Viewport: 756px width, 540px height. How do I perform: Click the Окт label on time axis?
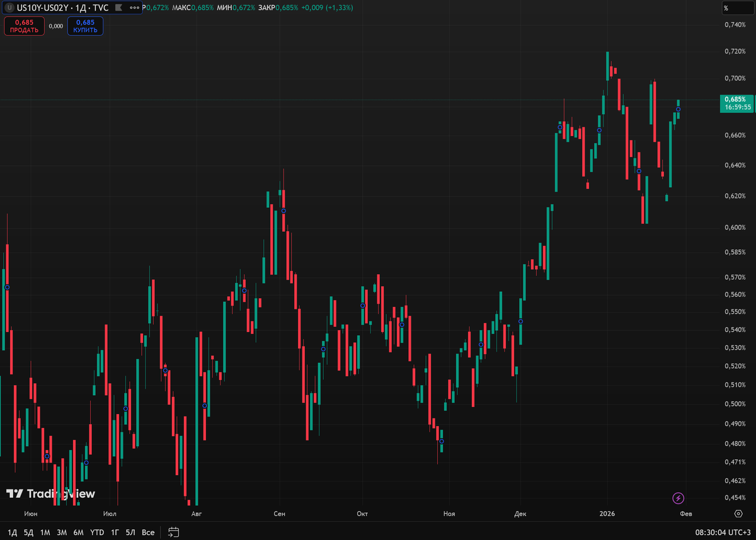click(362, 514)
